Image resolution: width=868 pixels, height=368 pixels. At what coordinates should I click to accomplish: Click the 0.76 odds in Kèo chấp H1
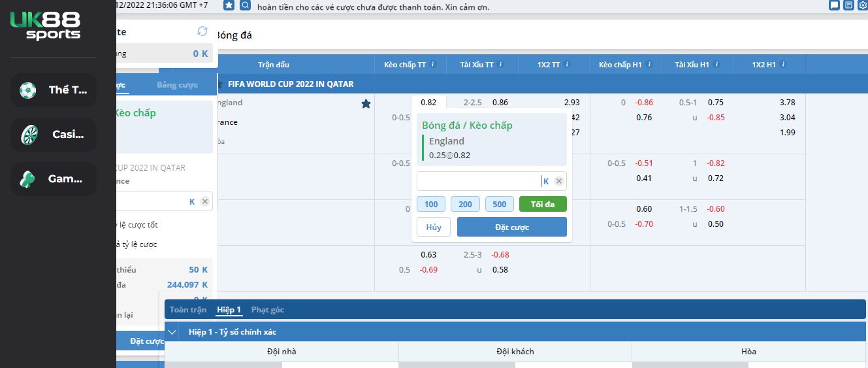[644, 117]
